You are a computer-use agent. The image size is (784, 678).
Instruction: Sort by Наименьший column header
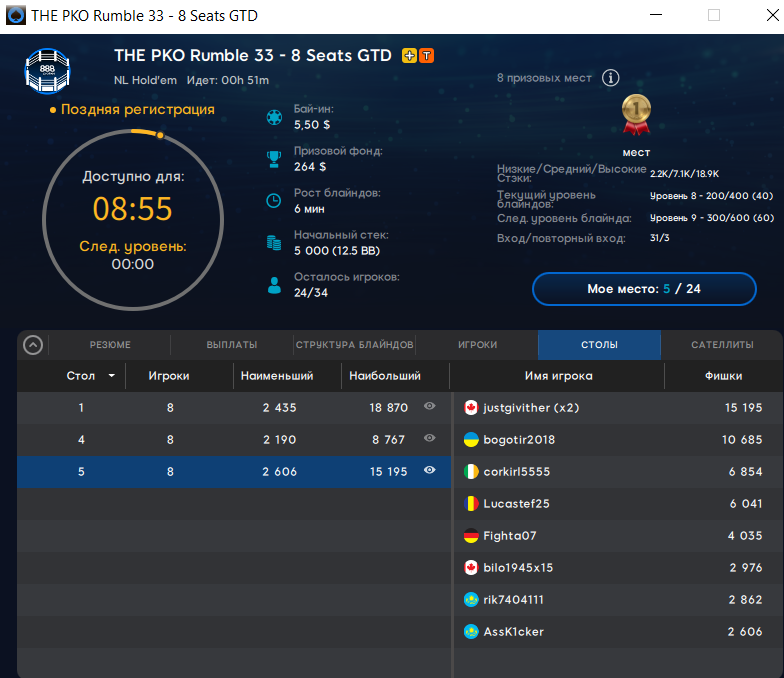click(277, 376)
